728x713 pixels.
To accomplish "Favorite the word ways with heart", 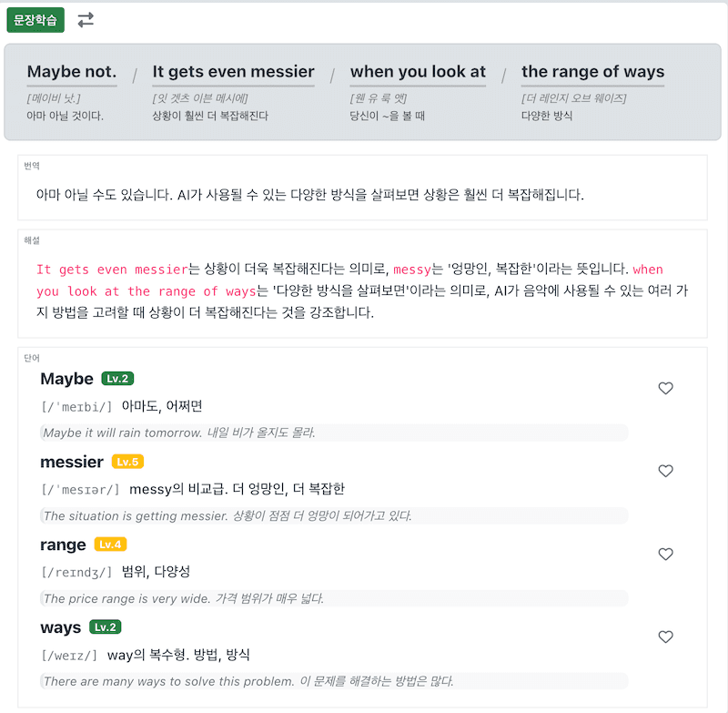I will [665, 637].
